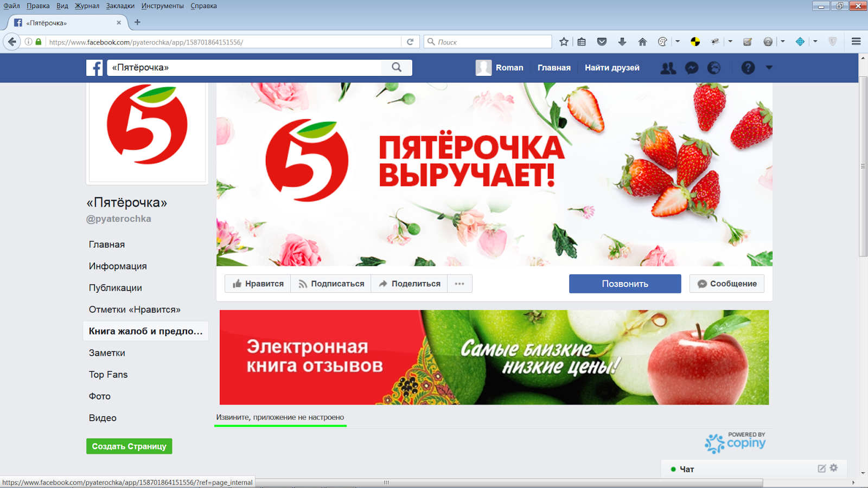Viewport: 868px width, 488px height.
Task: Open the Справка menu
Action: 203,6
